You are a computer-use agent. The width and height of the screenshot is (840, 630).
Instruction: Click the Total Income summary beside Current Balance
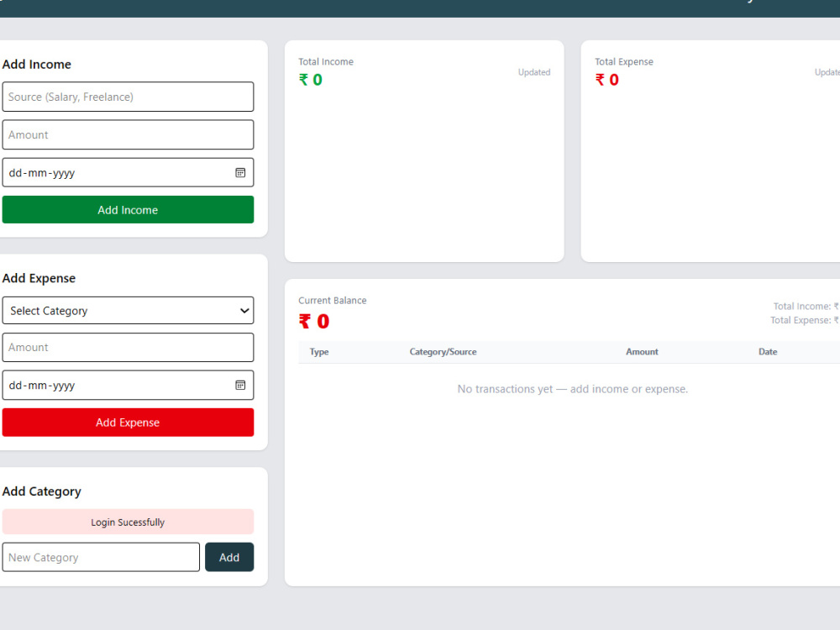click(806, 307)
